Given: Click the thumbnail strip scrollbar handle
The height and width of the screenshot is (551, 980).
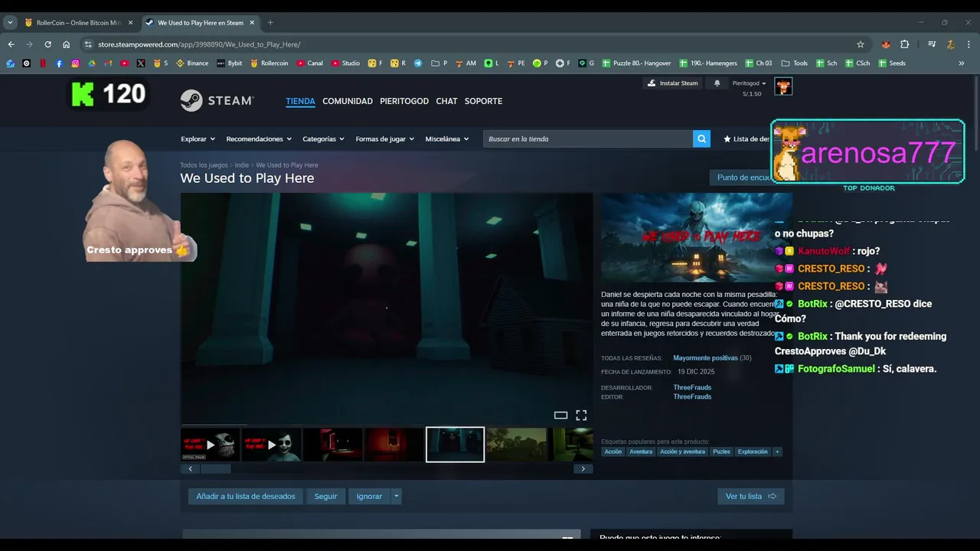Looking at the screenshot, I should pos(215,469).
